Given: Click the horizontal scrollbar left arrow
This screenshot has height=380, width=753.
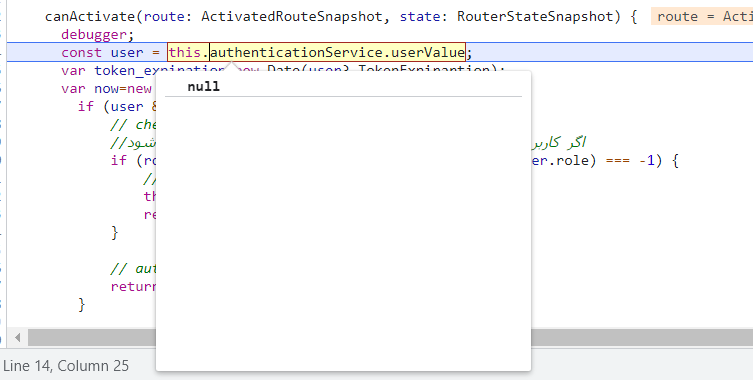Looking at the screenshot, I should [18, 338].
